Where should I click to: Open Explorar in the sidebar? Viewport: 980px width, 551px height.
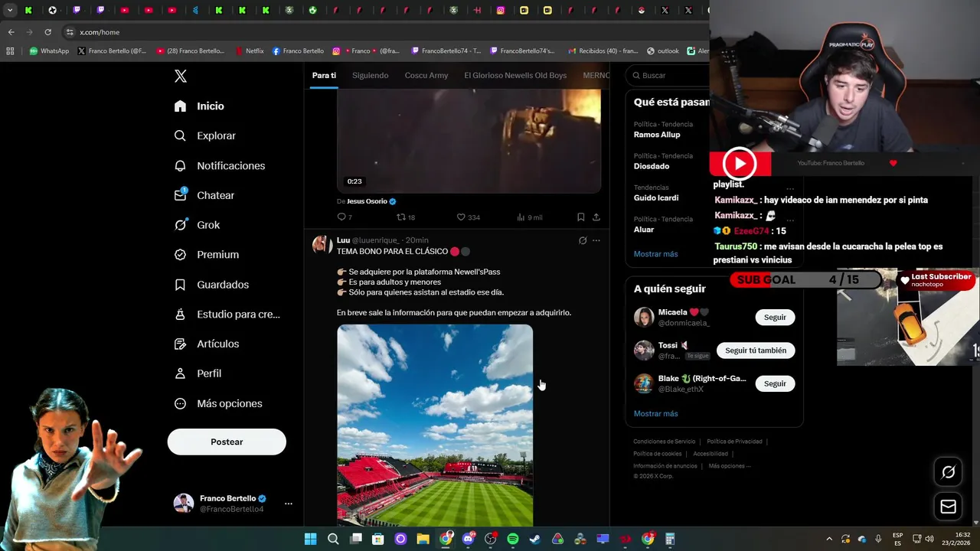(x=204, y=135)
